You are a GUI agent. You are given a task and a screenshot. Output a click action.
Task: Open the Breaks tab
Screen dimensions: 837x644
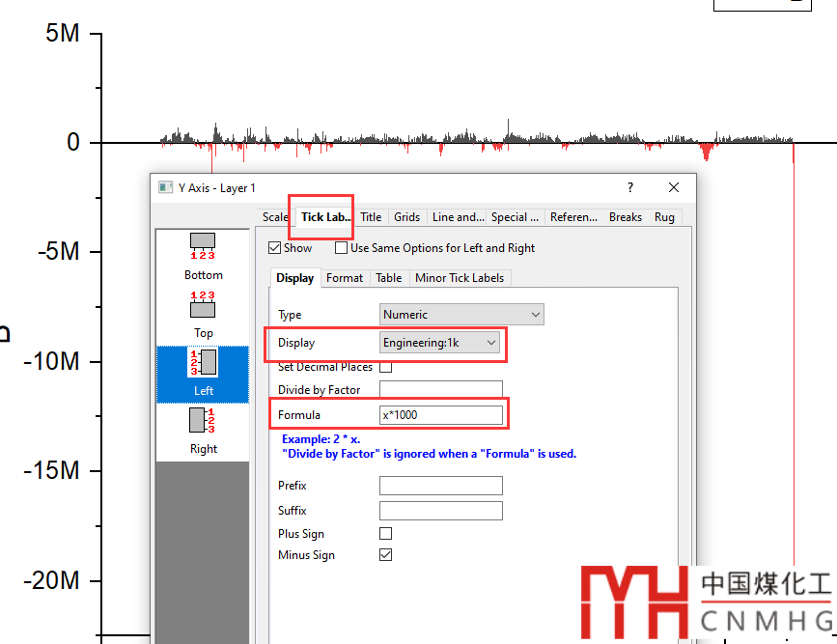click(x=625, y=217)
